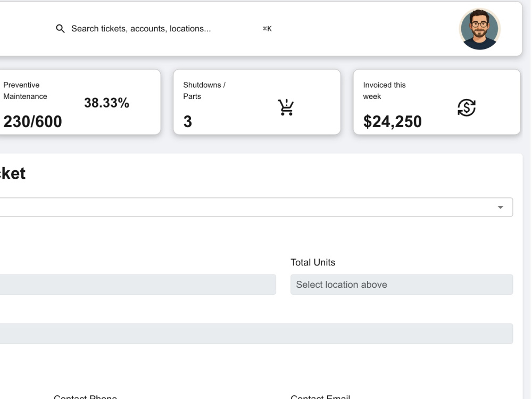532x399 pixels.
Task: Click the 38.33% completion percentage
Action: click(x=106, y=103)
